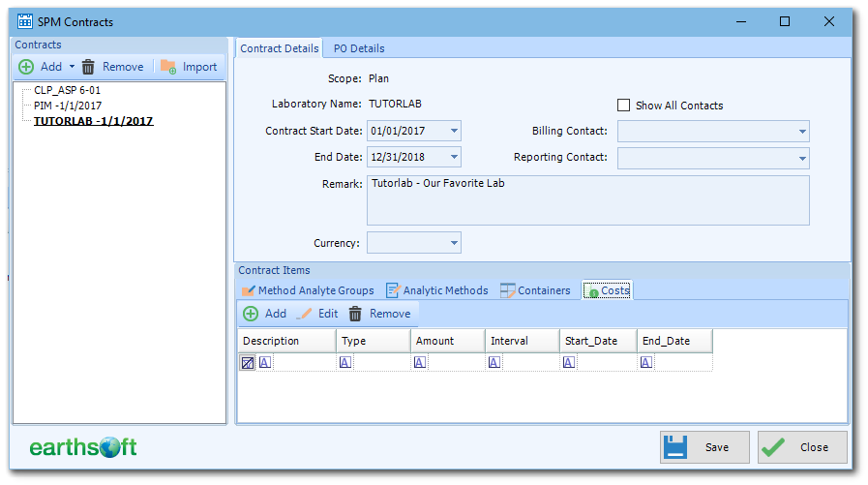Click the filter row icon in cost grid
This screenshot has width=868, height=485.
tap(248, 363)
